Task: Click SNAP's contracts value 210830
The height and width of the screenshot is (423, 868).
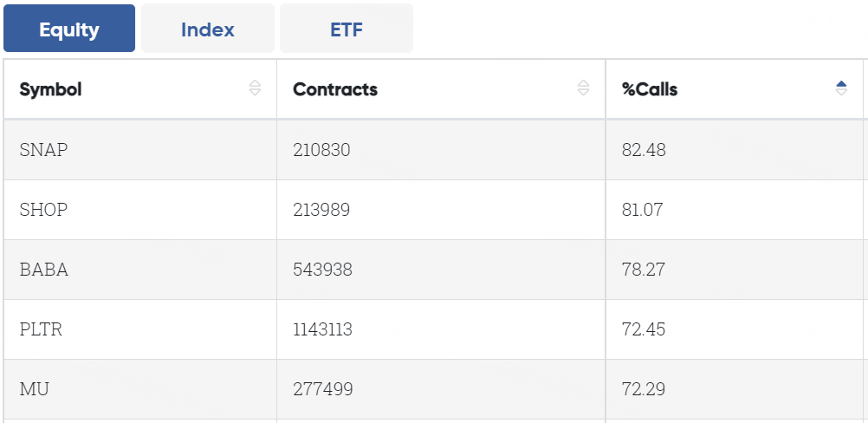Action: pos(321,150)
